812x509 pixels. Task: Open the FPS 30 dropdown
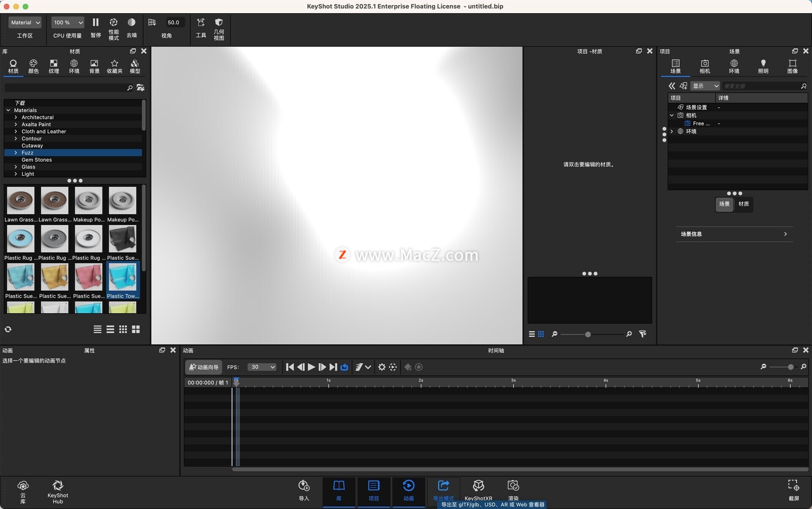[262, 367]
